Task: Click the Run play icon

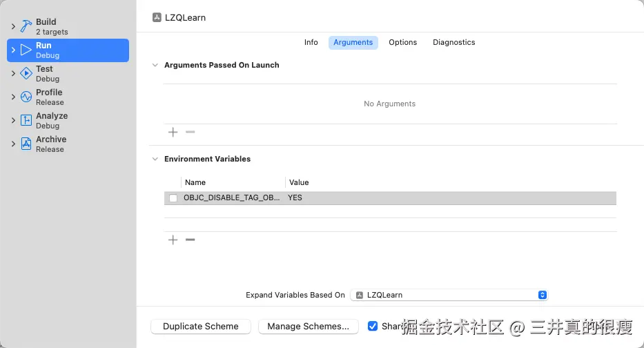Action: coord(26,50)
